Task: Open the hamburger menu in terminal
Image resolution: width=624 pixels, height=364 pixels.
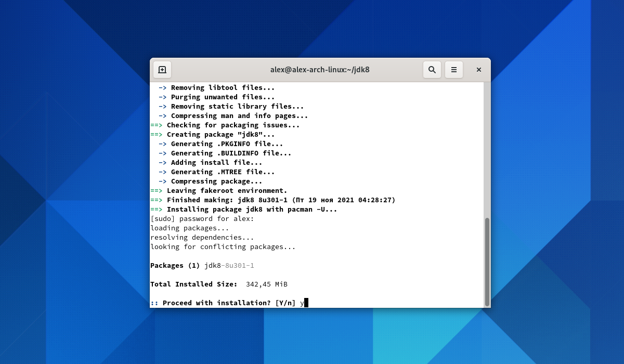Action: point(454,70)
